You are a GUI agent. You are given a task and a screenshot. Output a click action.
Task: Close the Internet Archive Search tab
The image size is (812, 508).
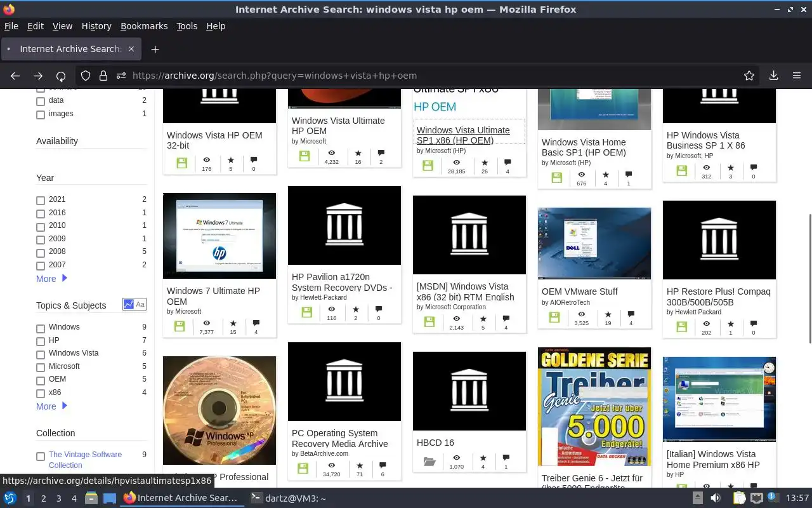[131, 49]
